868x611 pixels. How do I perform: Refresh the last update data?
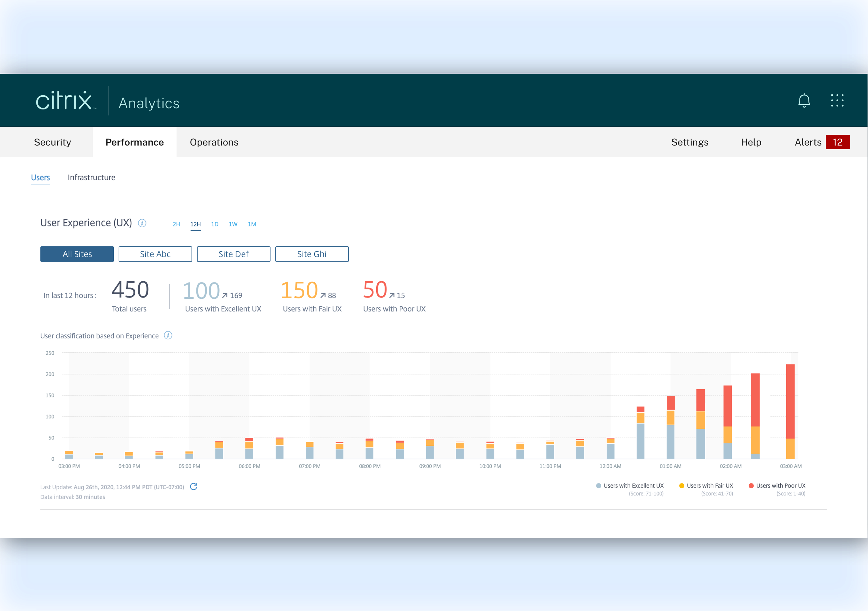(x=193, y=487)
